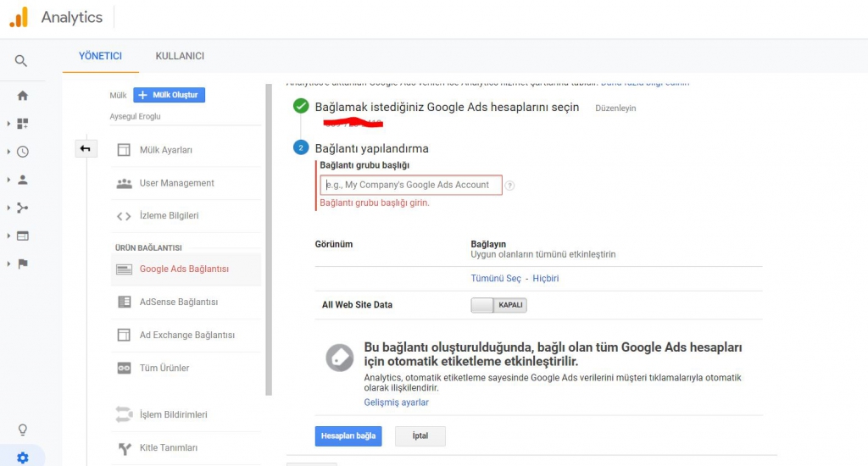Click the İptal button
Screen dimensions: 868x466
420,436
